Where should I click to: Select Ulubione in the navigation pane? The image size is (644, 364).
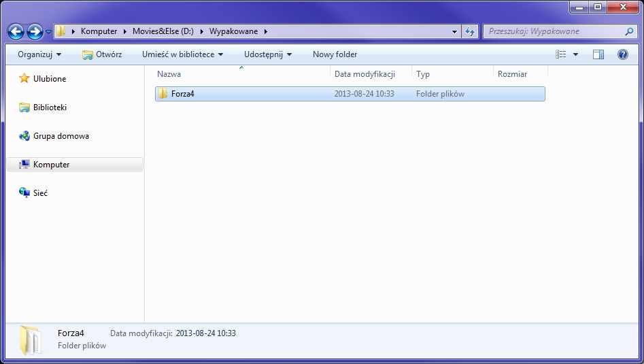[x=50, y=79]
